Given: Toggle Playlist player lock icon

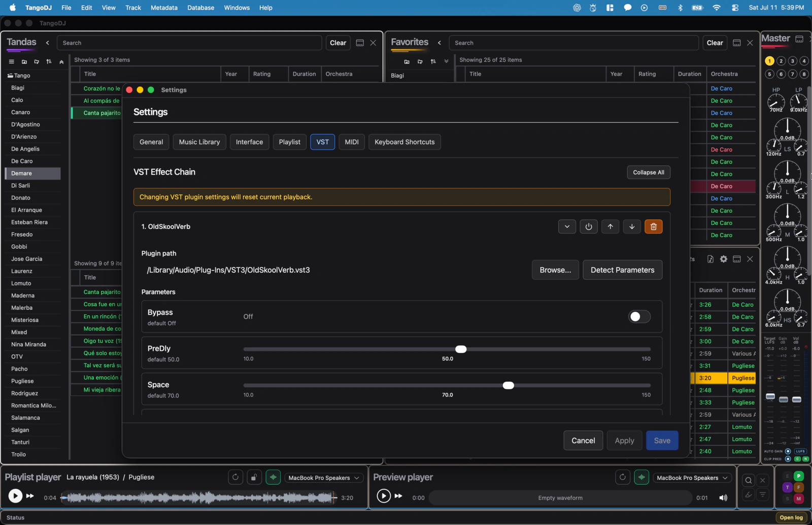Looking at the screenshot, I should click(254, 477).
